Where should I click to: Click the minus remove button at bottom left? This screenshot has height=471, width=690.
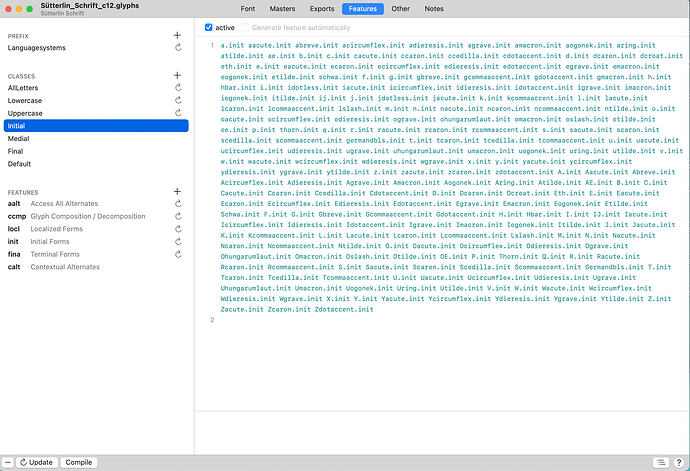(8, 462)
